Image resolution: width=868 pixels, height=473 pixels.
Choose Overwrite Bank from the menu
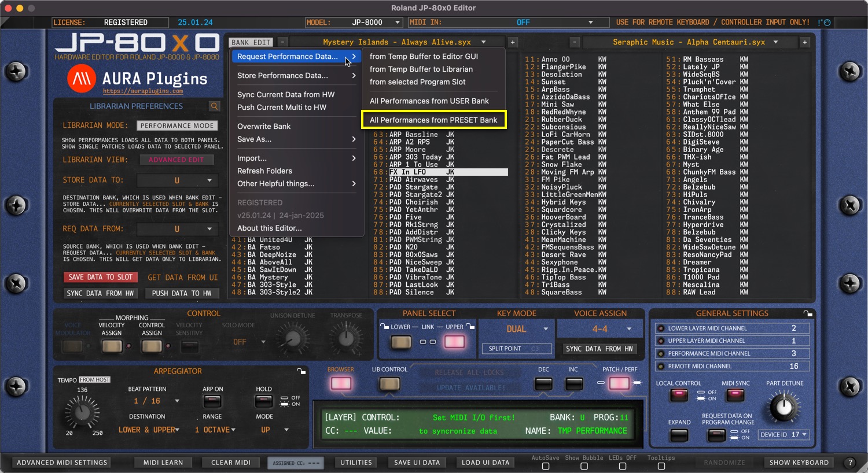(264, 127)
